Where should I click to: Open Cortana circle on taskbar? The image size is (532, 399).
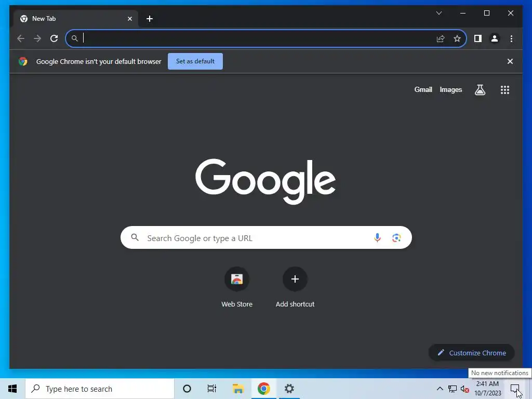tap(187, 389)
